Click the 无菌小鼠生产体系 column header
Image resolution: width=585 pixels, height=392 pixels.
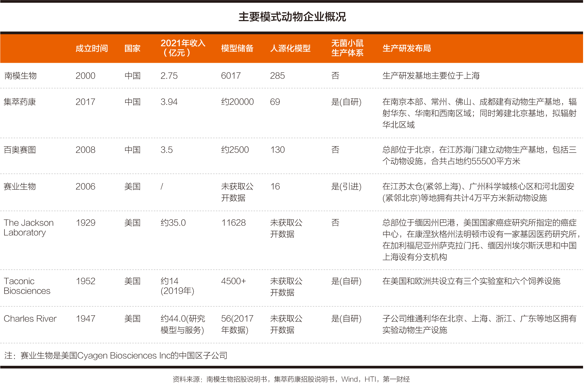pos(347,48)
